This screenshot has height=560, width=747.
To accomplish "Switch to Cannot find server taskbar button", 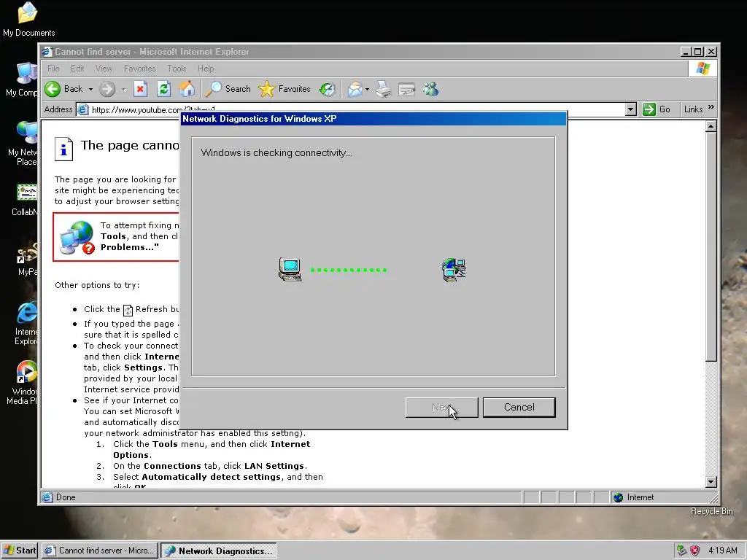I will [x=99, y=551].
